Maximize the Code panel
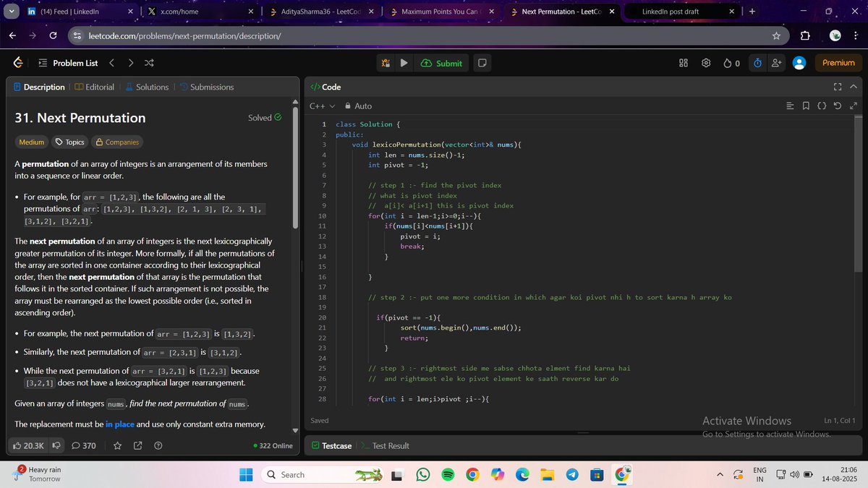 838,87
